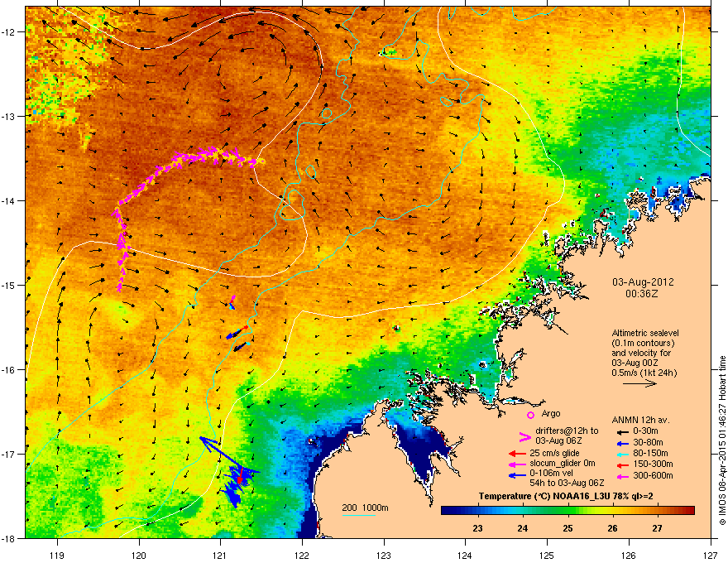The image size is (728, 563).
Task: Click longitude axis label 125
Action: click(x=547, y=555)
